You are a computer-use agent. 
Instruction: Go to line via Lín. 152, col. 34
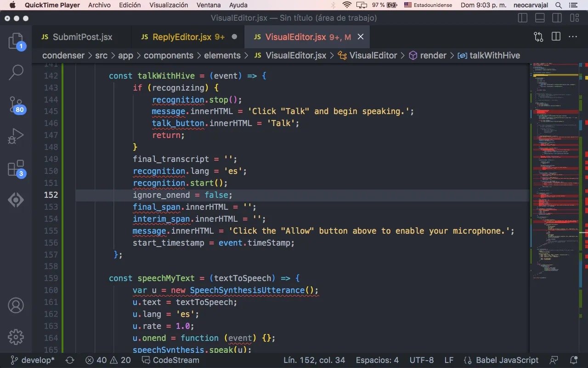[x=314, y=360]
